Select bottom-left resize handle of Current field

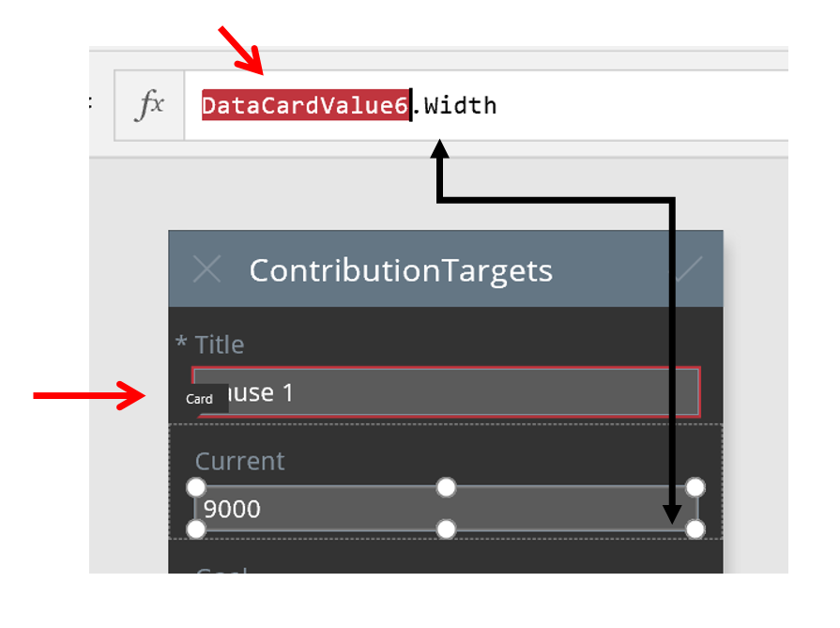click(195, 529)
